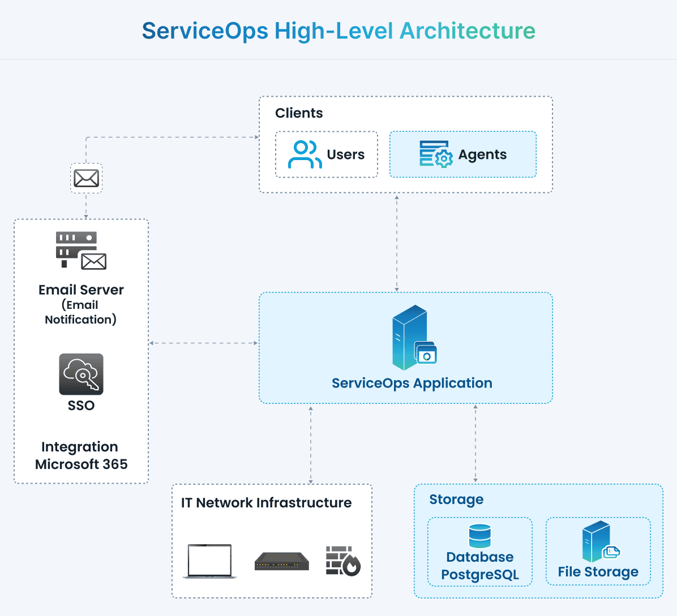Click the envelope mail icon near Clients
677x616 pixels.
point(85,178)
